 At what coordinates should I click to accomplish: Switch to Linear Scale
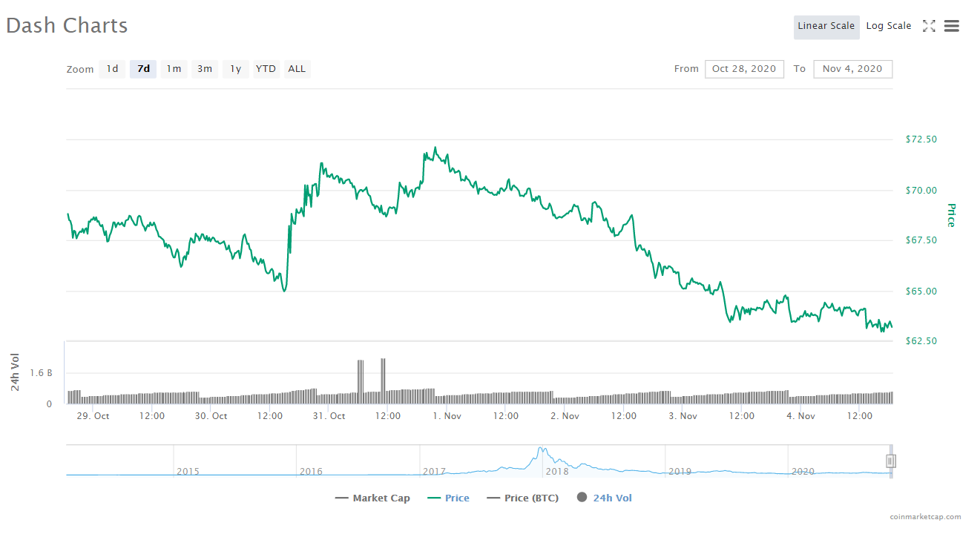826,26
